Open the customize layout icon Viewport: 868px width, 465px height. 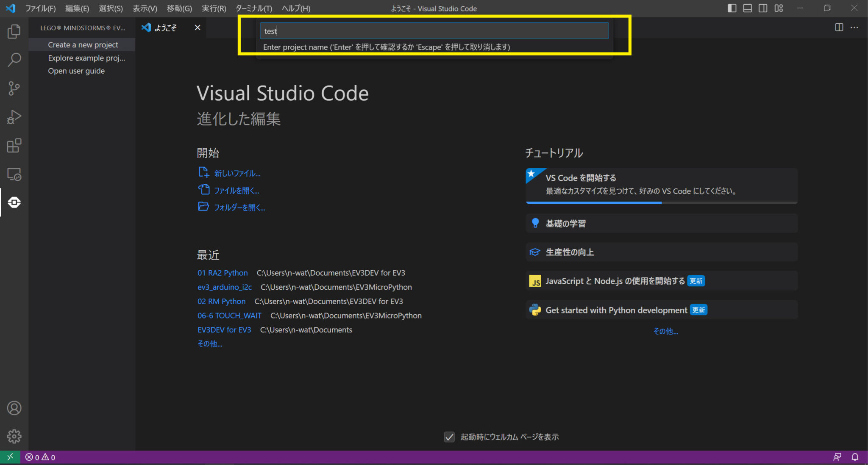coord(779,8)
